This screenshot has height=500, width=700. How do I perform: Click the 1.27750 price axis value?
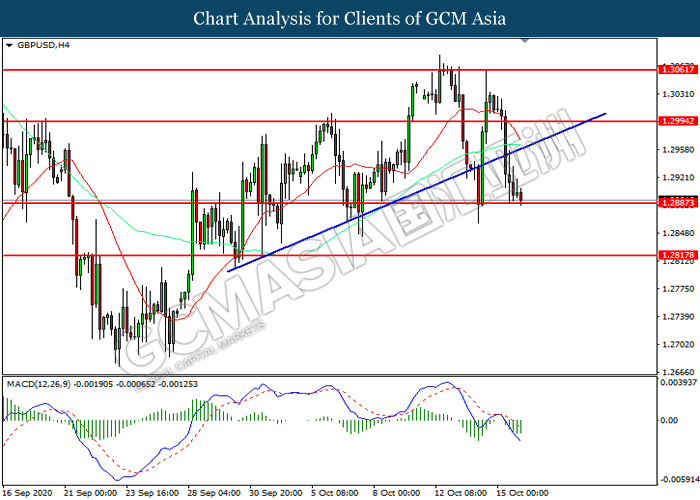pos(678,289)
